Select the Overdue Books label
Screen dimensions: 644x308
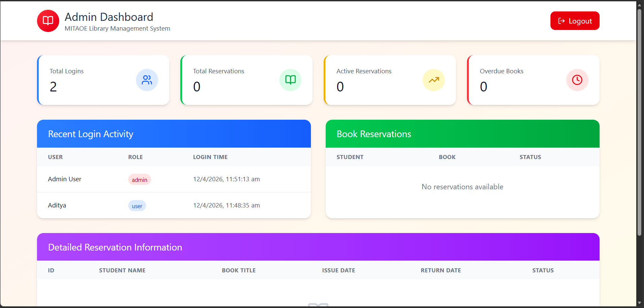(x=501, y=71)
